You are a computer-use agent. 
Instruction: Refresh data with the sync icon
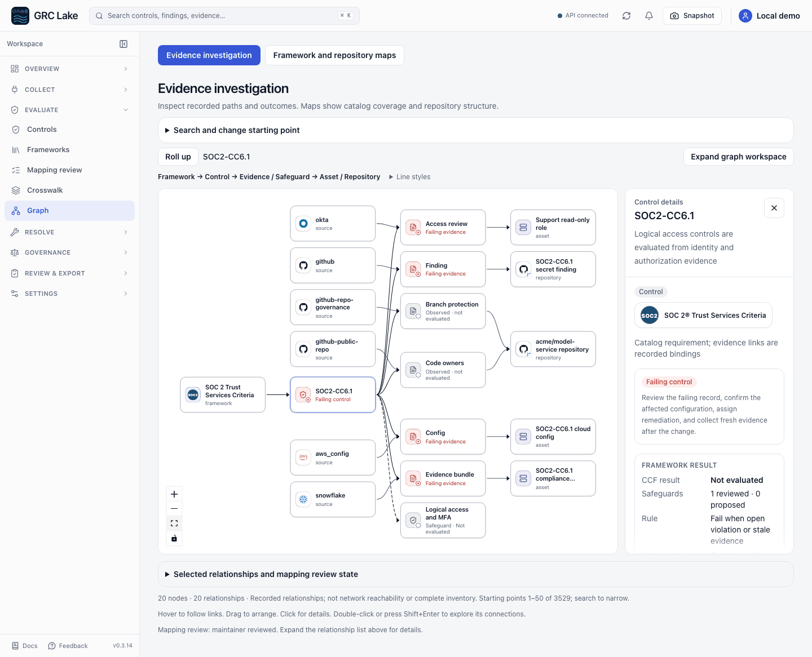click(x=626, y=16)
